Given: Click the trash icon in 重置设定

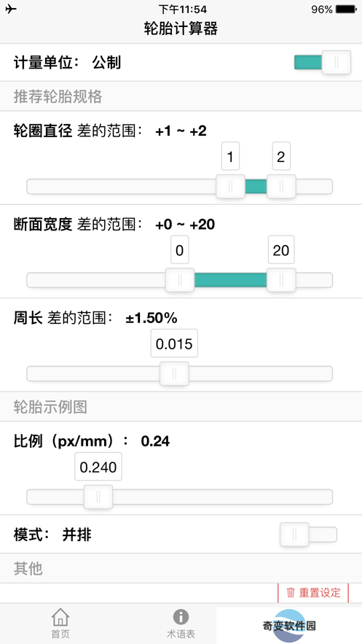Looking at the screenshot, I should (x=291, y=593).
